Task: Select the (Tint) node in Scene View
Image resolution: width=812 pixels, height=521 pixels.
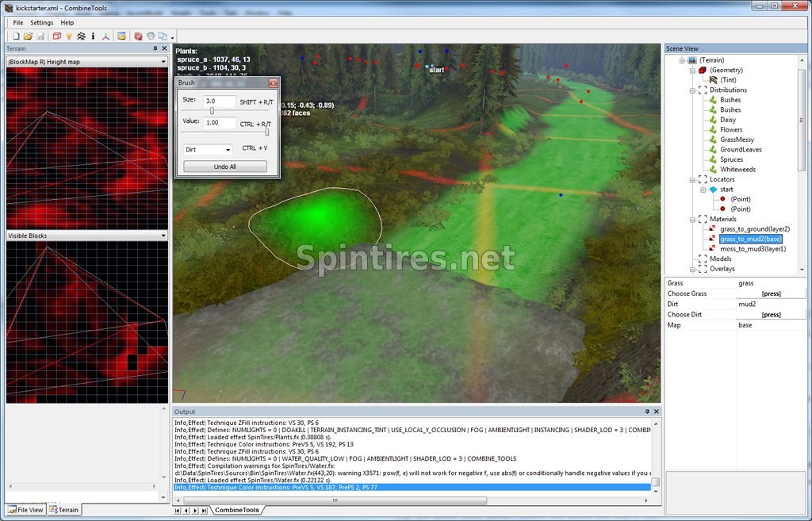Action: click(728, 80)
